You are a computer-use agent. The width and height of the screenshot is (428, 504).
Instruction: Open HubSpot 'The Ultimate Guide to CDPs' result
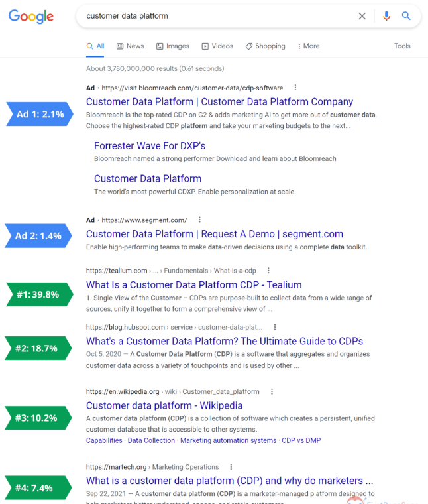225,341
